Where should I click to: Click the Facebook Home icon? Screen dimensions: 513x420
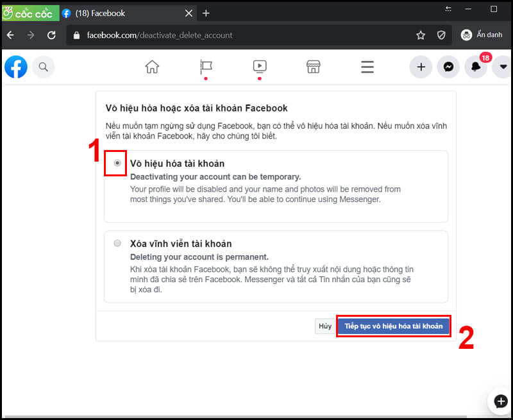(x=152, y=67)
